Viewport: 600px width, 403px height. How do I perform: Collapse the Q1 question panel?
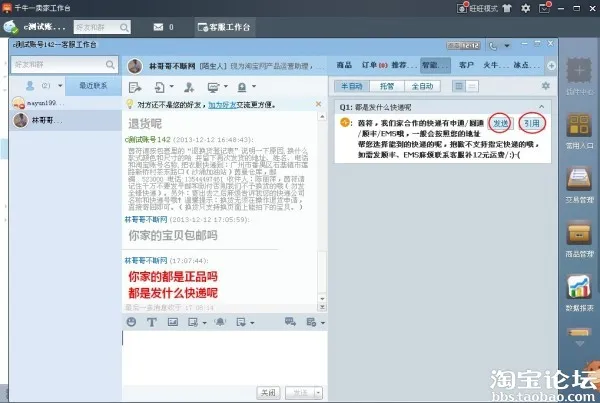pyautogui.click(x=541, y=107)
